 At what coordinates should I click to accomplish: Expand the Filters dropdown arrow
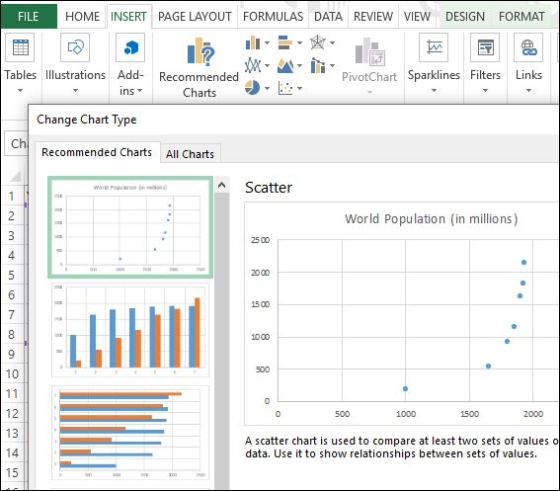tap(485, 90)
